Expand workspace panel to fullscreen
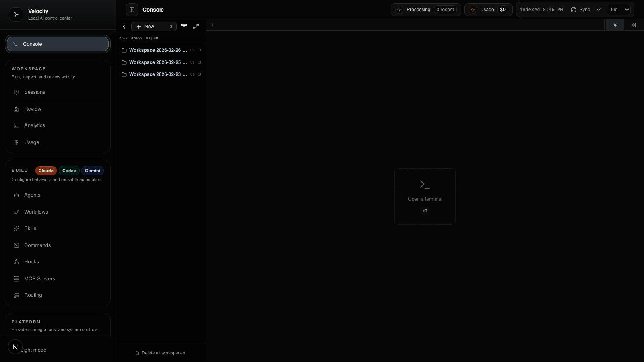This screenshot has height=362, width=644. click(196, 26)
